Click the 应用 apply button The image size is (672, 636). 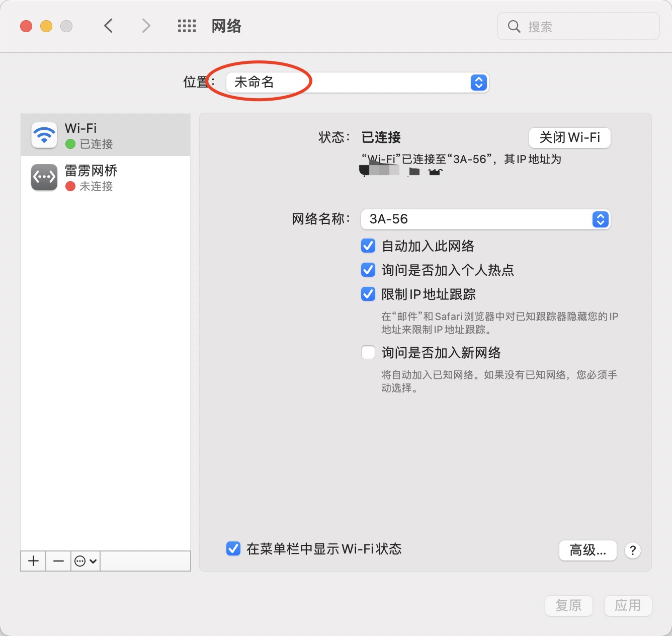click(628, 605)
